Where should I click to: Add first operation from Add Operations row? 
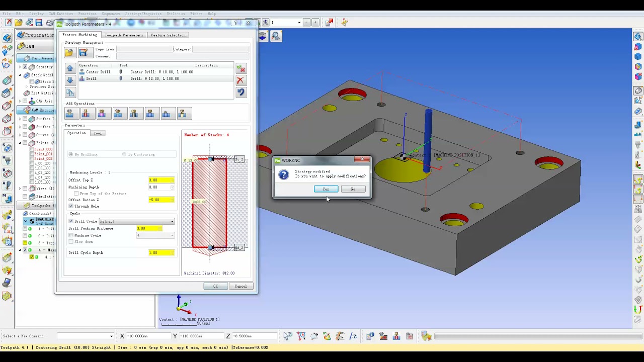point(70,114)
